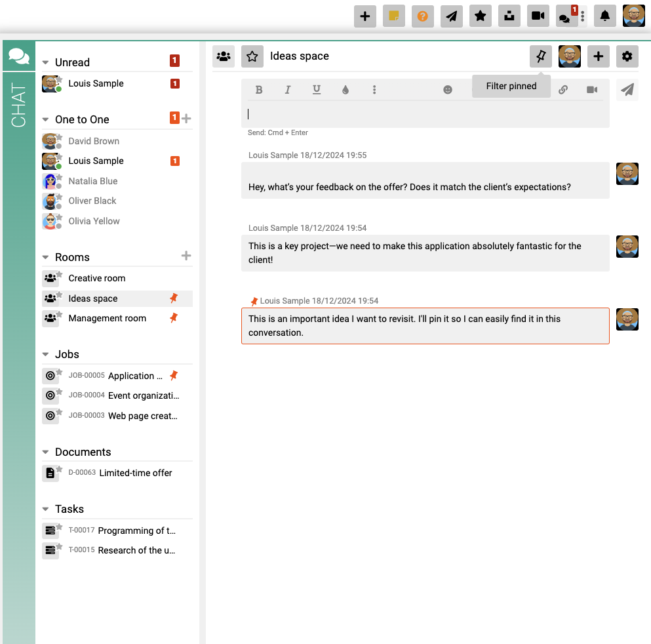Screen dimensions: 651x644
Task: Insert link with chain icon
Action: point(563,90)
